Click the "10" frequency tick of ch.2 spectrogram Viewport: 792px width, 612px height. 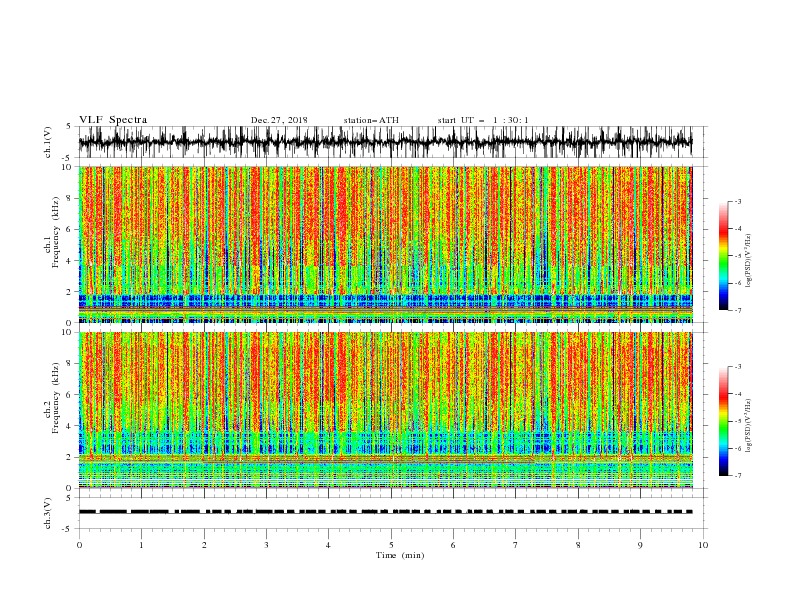[67, 332]
